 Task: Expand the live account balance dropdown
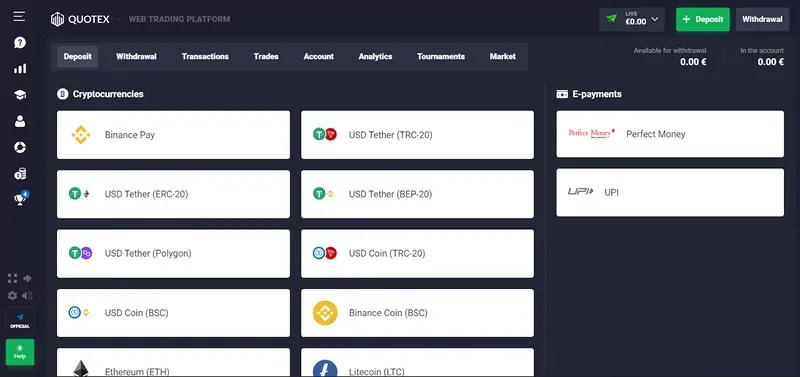pyautogui.click(x=632, y=19)
